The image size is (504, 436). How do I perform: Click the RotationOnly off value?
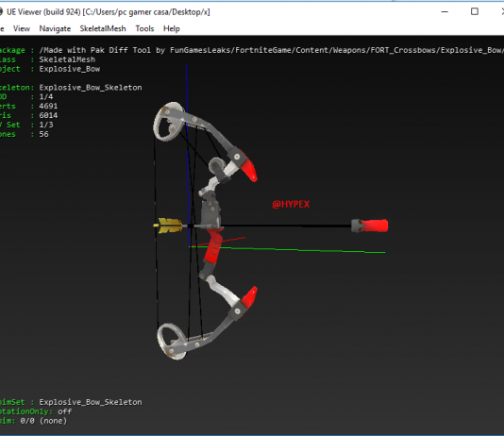coord(64,411)
